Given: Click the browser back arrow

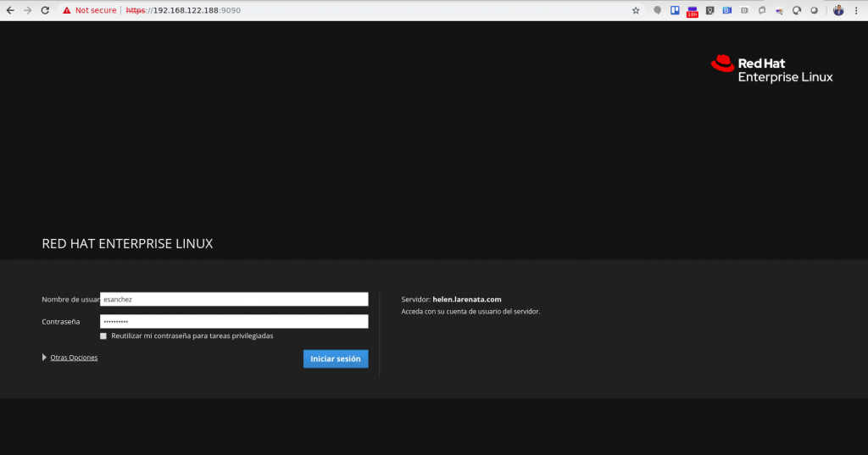Looking at the screenshot, I should (10, 10).
